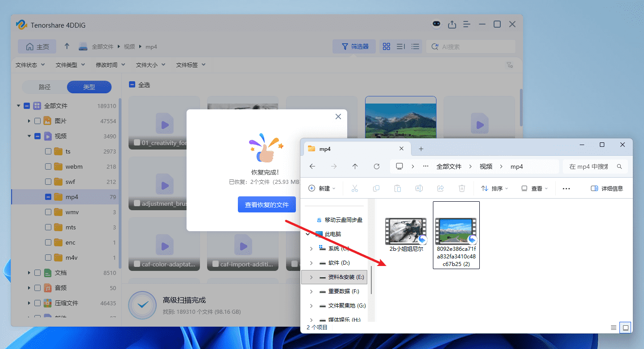This screenshot has width=644, height=349.
Task: Click the rename icon in Explorer toolbar
Action: click(x=419, y=188)
